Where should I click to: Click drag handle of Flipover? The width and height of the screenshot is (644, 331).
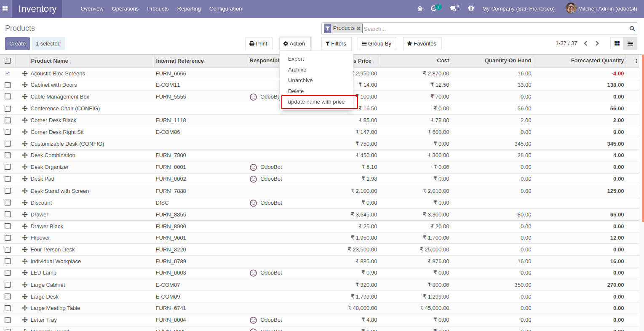[25, 238]
